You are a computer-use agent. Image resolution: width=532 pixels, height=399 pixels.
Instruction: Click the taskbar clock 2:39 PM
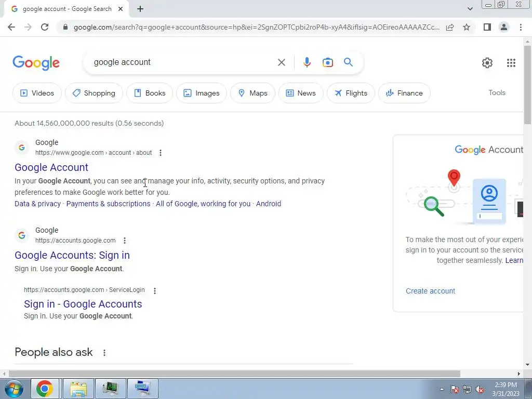[x=506, y=389]
